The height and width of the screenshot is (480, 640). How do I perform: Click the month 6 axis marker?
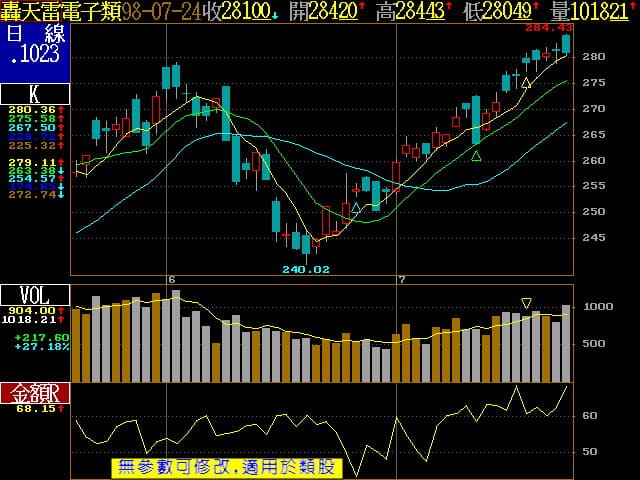pyautogui.click(x=172, y=280)
